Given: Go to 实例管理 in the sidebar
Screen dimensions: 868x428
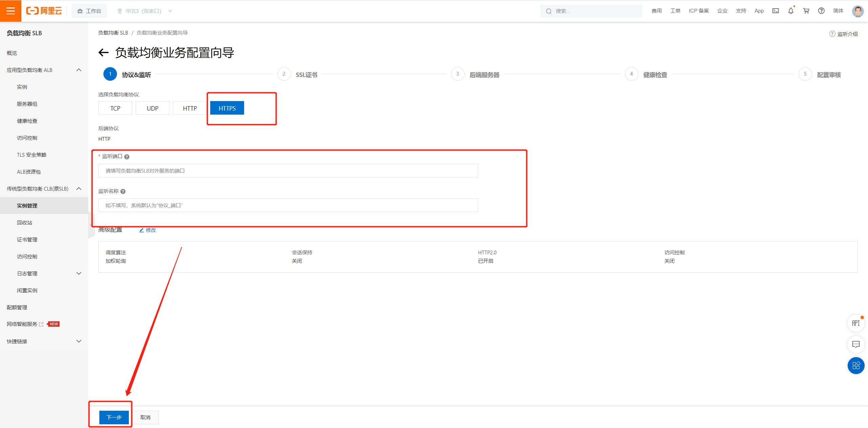Looking at the screenshot, I should (x=27, y=206).
